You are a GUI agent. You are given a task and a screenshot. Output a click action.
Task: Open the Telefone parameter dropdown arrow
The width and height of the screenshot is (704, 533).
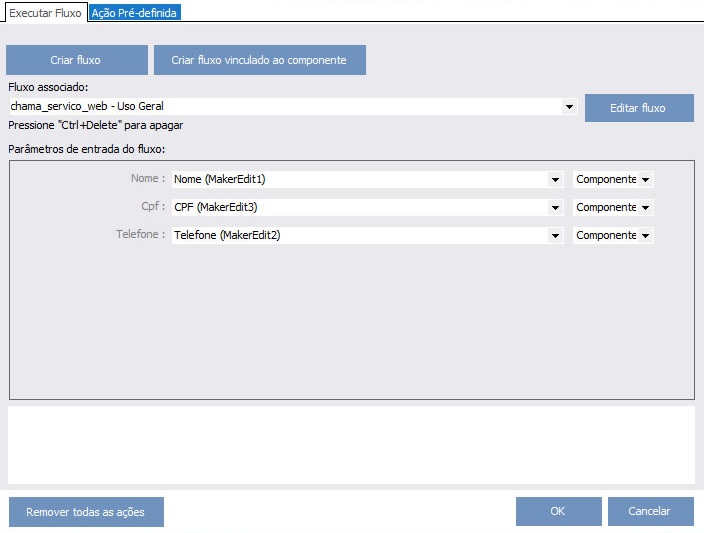(555, 236)
